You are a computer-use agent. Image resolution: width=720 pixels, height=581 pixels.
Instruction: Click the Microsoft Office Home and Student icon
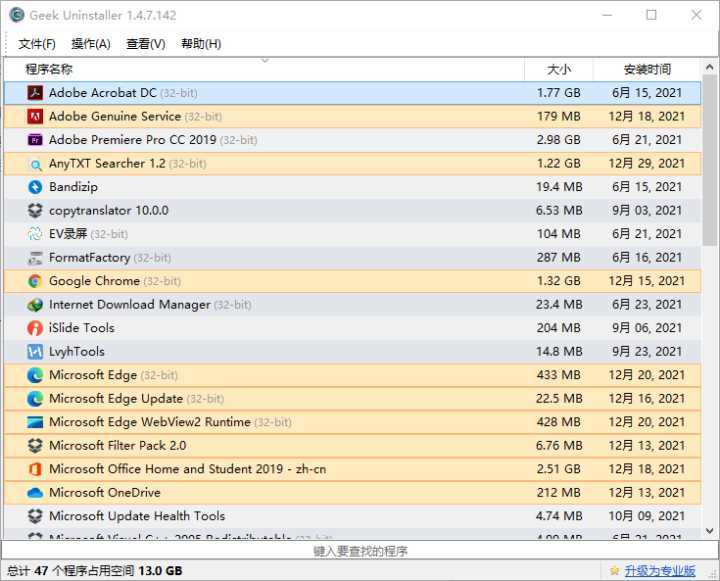35,469
